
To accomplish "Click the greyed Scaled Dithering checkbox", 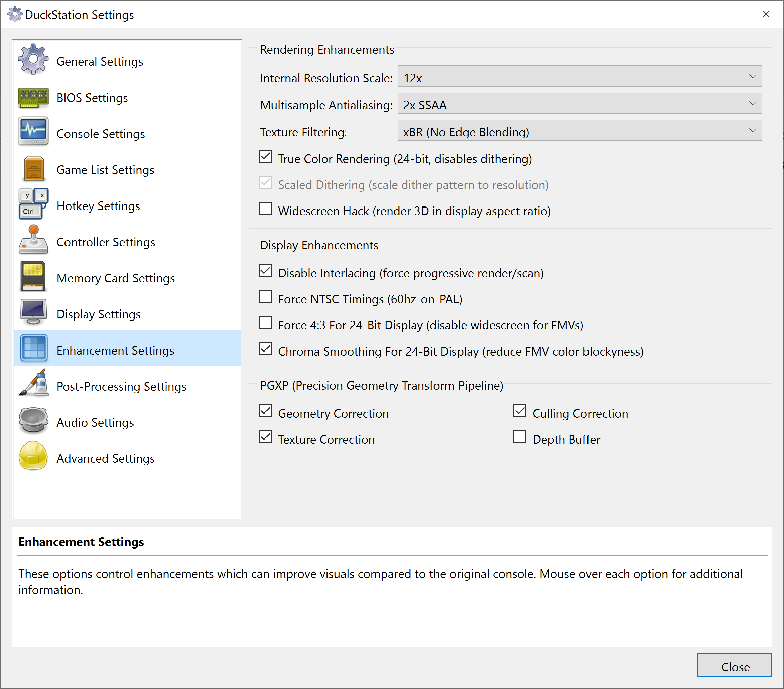I will pyautogui.click(x=265, y=182).
